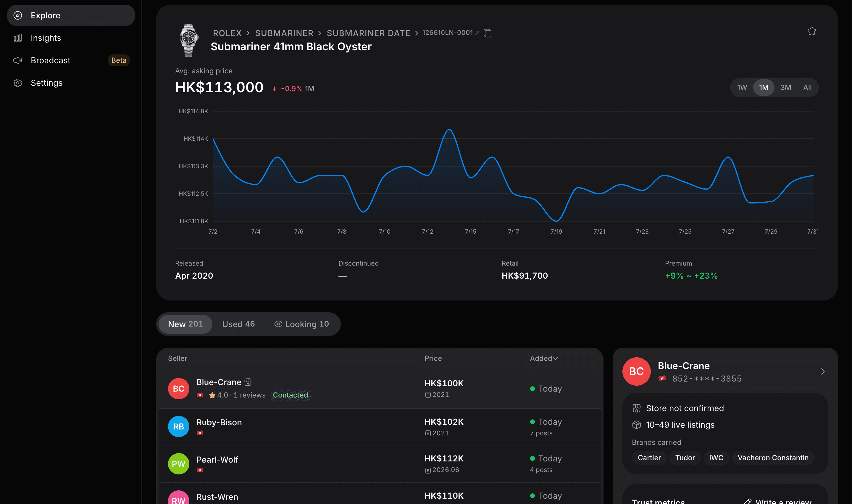Click the chart peak near 7/13
Viewport: 852px width, 504px height.
pos(449,130)
